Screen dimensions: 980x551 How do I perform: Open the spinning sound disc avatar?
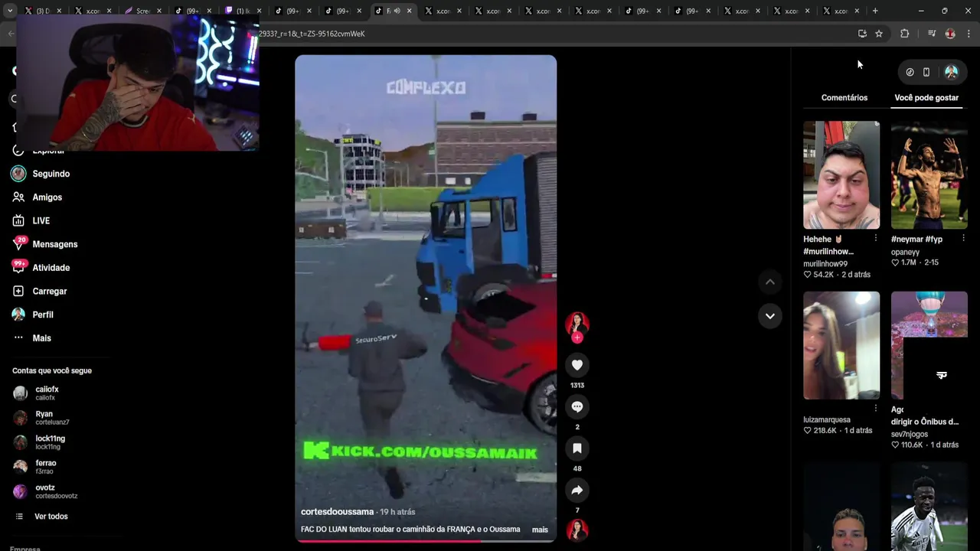[x=577, y=530]
